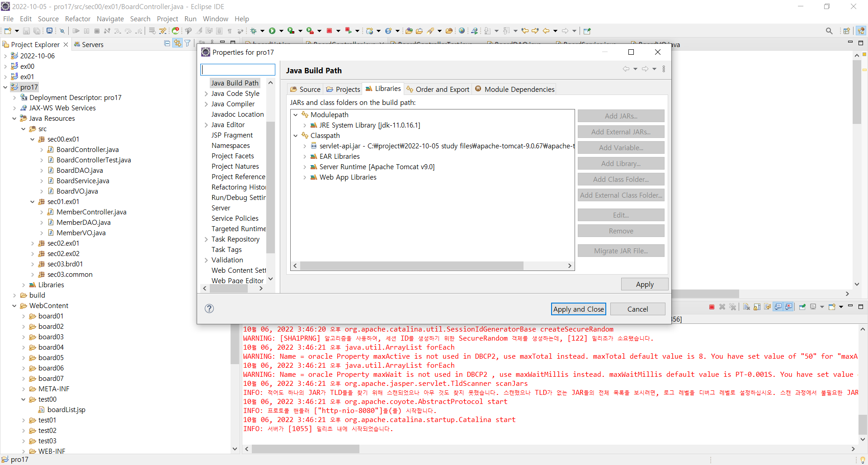Expand Java Code Style in properties list
This screenshot has height=465, width=868.
click(206, 94)
